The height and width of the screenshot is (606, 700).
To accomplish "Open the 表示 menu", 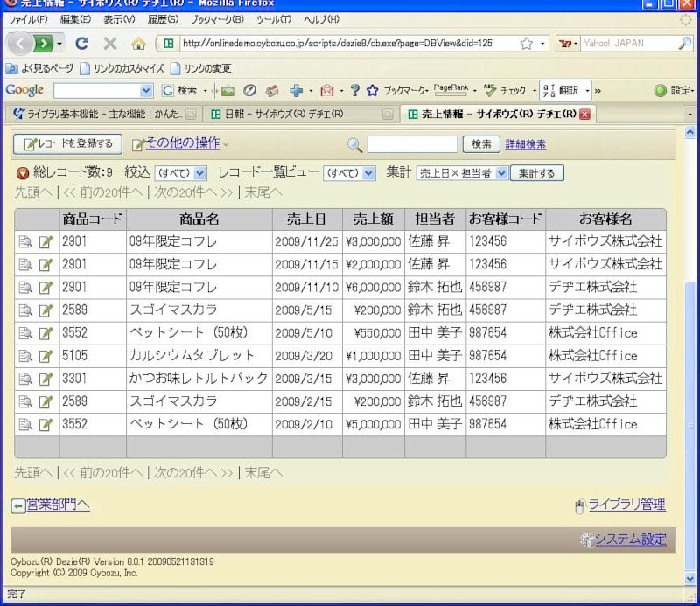I will (x=119, y=19).
